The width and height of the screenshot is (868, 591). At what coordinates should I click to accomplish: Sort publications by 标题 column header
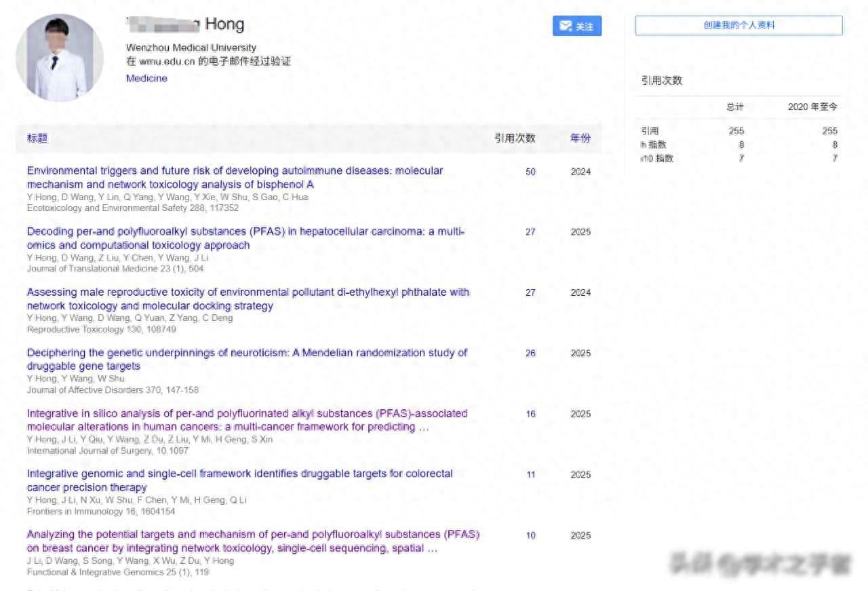click(37, 138)
